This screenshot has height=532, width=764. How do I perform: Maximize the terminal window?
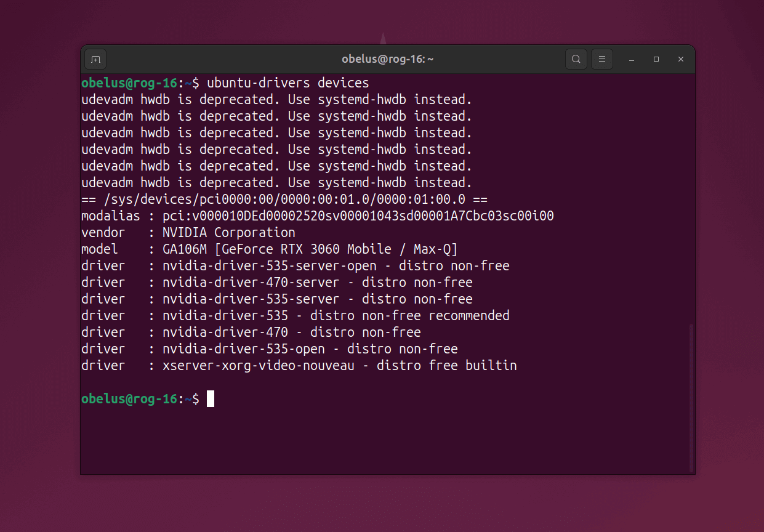pyautogui.click(x=656, y=59)
